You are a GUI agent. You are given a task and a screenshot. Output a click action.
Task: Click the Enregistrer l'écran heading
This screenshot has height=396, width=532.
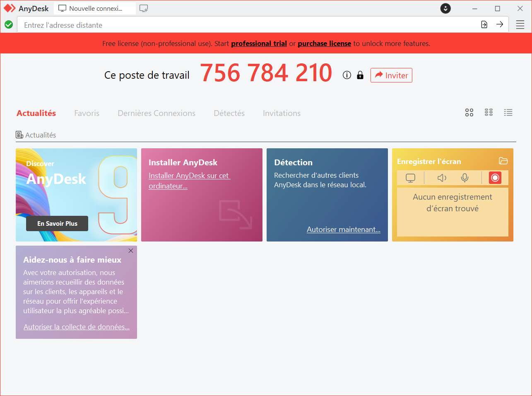click(429, 162)
